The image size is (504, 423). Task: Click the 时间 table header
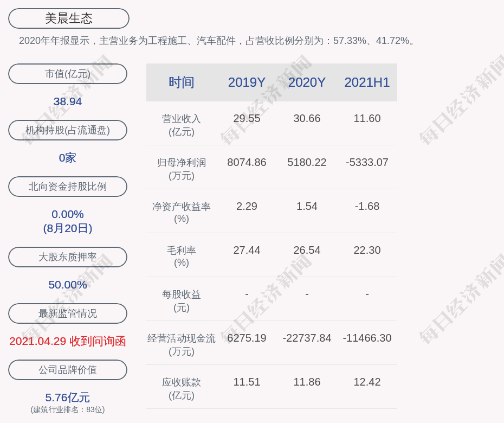tap(182, 82)
